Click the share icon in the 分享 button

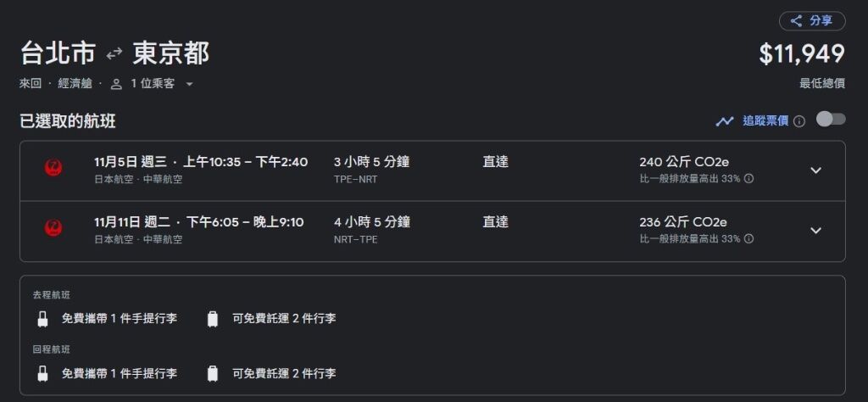[x=796, y=21]
